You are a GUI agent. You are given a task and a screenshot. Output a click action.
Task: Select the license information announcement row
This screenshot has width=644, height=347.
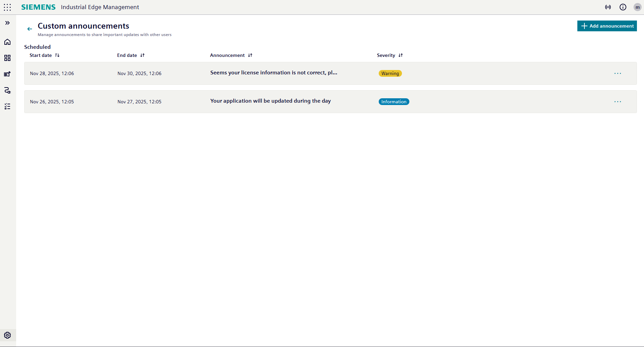273,73
